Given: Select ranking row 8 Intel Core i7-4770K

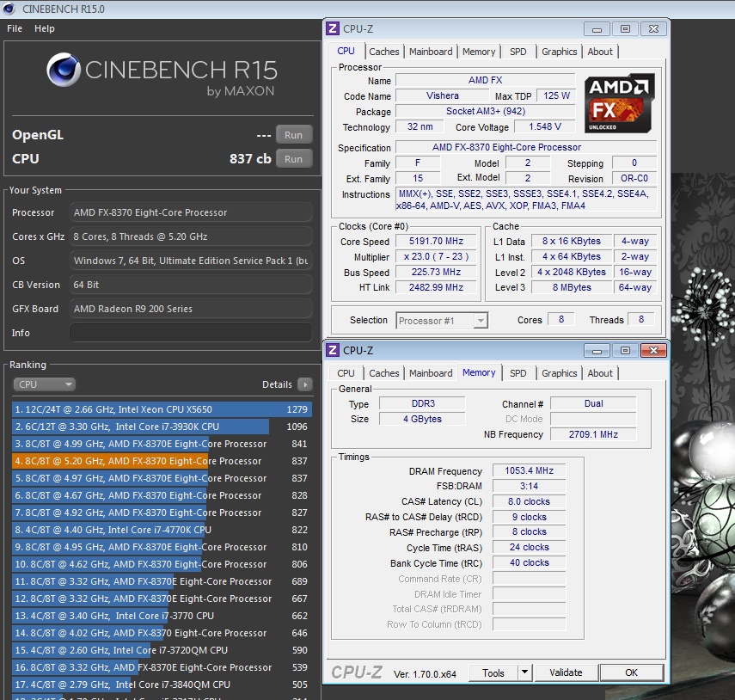Looking at the screenshot, I should (x=162, y=530).
